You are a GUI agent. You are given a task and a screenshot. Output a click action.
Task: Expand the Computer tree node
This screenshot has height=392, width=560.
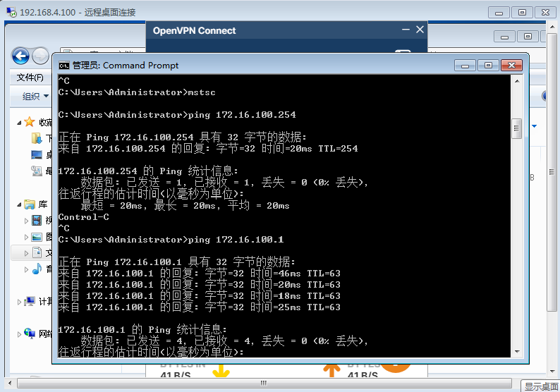(19, 302)
